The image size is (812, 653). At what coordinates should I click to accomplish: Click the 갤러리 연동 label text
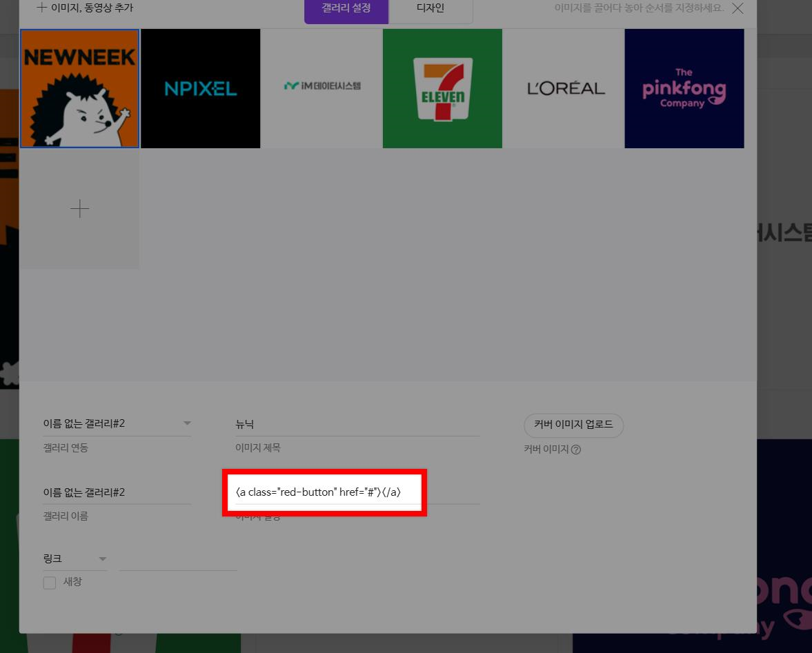(x=66, y=448)
